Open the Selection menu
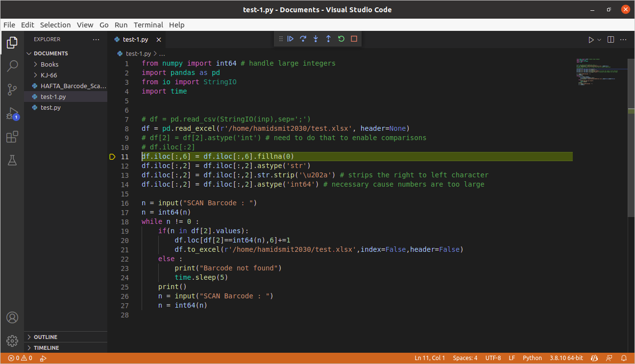The height and width of the screenshot is (364, 635). (x=55, y=25)
